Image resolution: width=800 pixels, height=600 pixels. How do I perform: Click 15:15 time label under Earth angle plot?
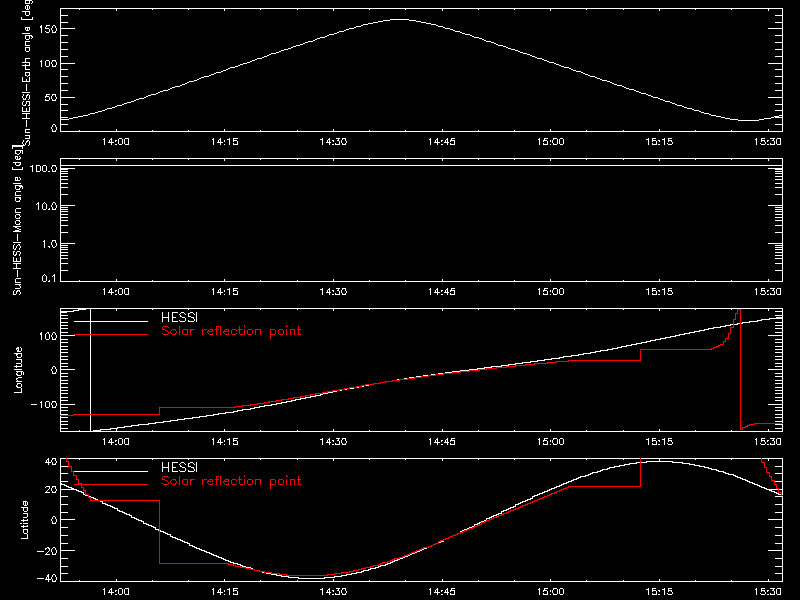click(659, 142)
